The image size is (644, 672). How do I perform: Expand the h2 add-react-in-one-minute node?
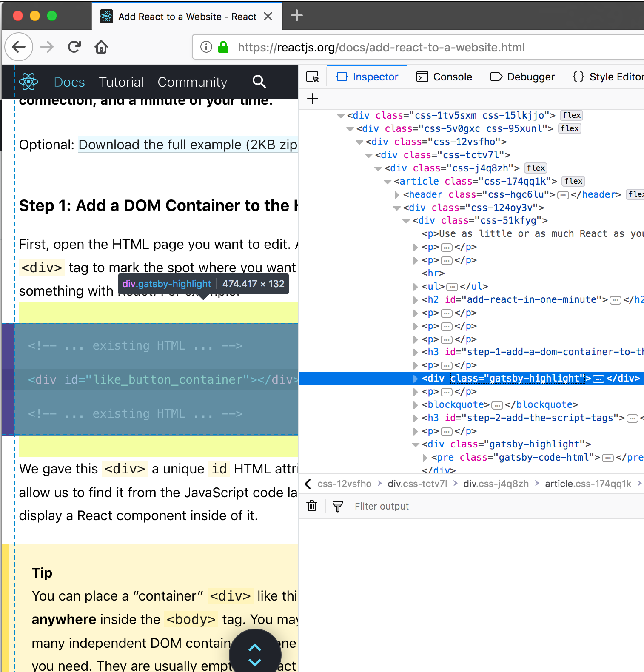point(416,300)
